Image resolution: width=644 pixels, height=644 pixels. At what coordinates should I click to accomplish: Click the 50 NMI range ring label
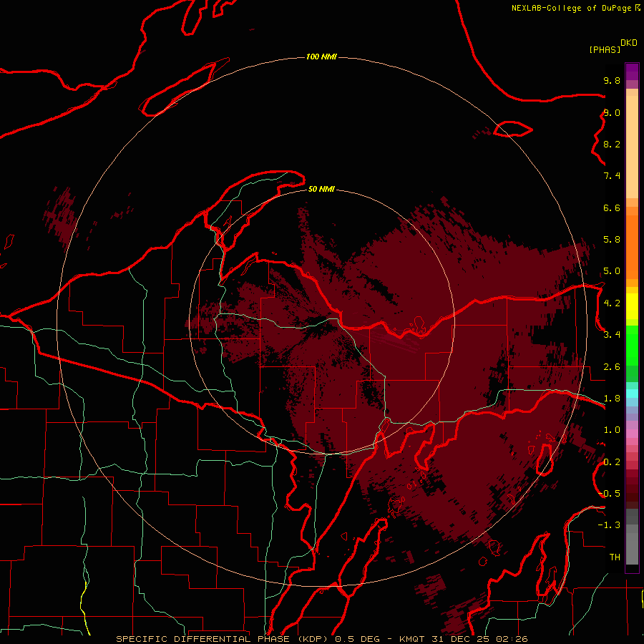click(x=321, y=189)
